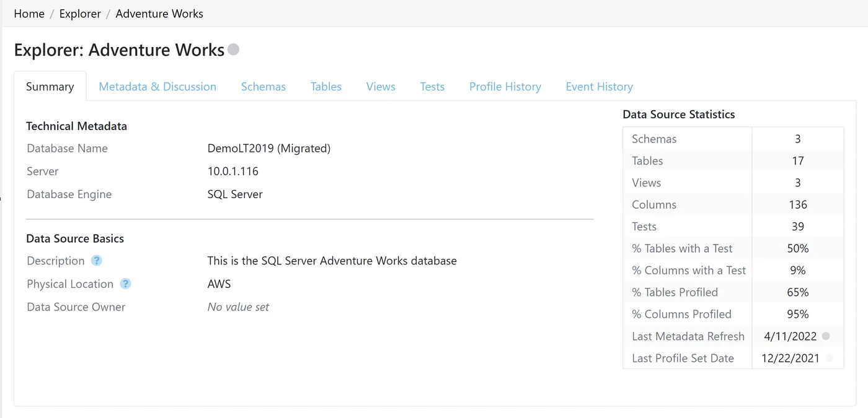Click the gray status dot beside Adventure Works title
This screenshot has width=868, height=418.
coord(233,50)
